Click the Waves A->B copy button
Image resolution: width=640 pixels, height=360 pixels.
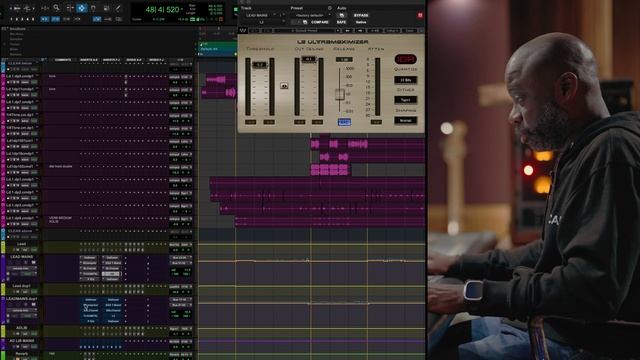(375, 31)
